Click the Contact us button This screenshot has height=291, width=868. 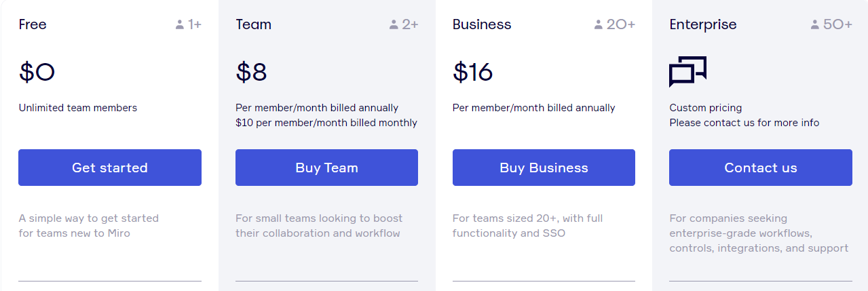click(x=761, y=168)
